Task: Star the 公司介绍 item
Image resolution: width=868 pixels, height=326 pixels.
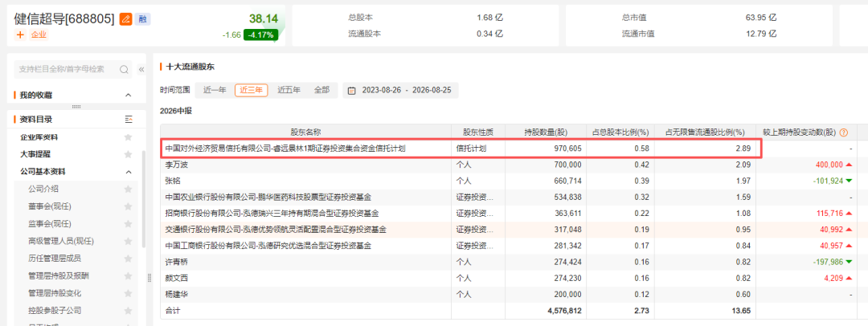Action: tap(129, 189)
